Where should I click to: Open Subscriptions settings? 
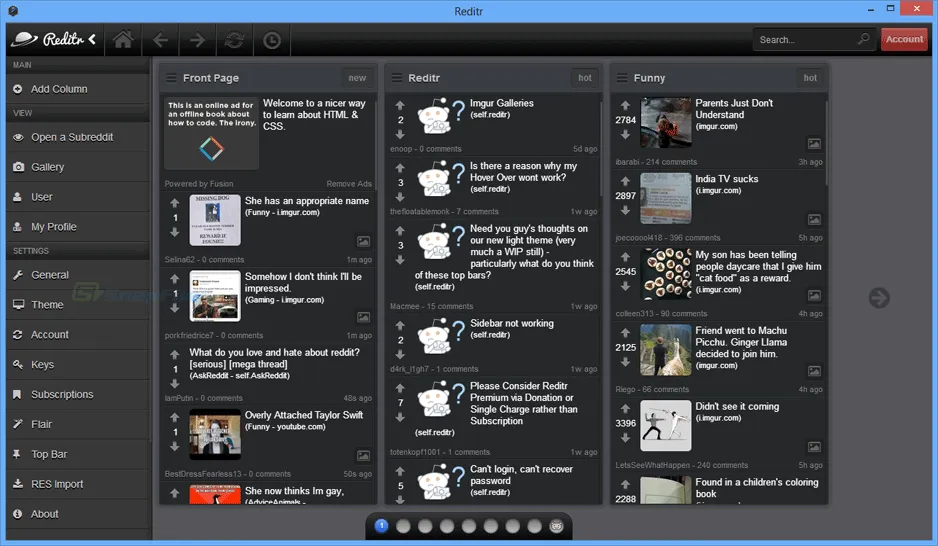(x=78, y=395)
